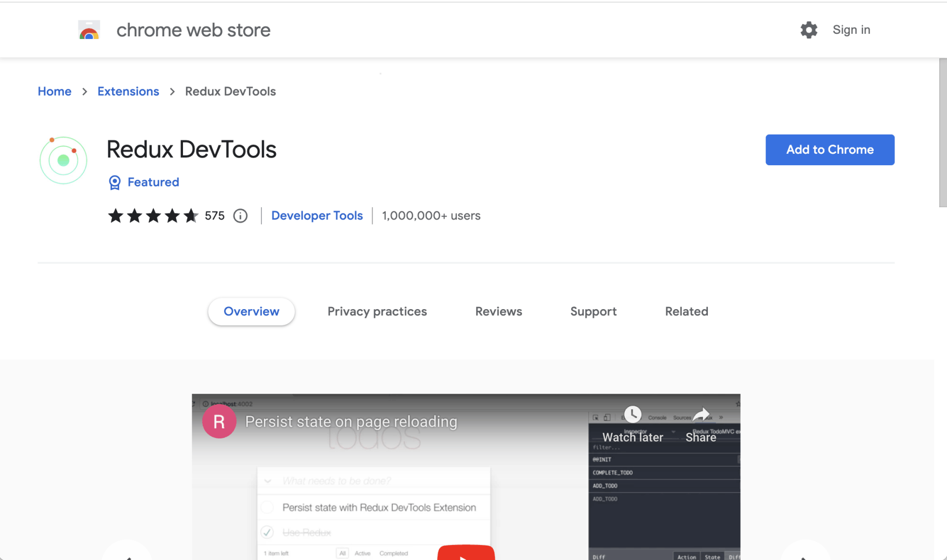
Task: Click the video title 'Persist state on page reloading'
Action: point(351,422)
